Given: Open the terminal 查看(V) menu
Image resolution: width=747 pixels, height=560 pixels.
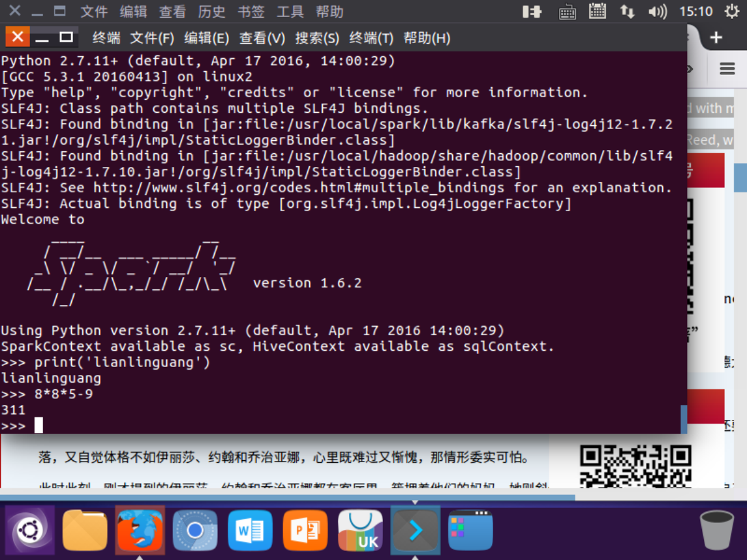Looking at the screenshot, I should 262,38.
